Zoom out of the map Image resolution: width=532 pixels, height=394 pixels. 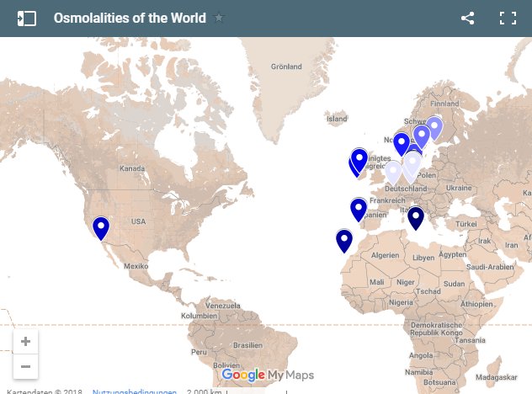click(25, 366)
